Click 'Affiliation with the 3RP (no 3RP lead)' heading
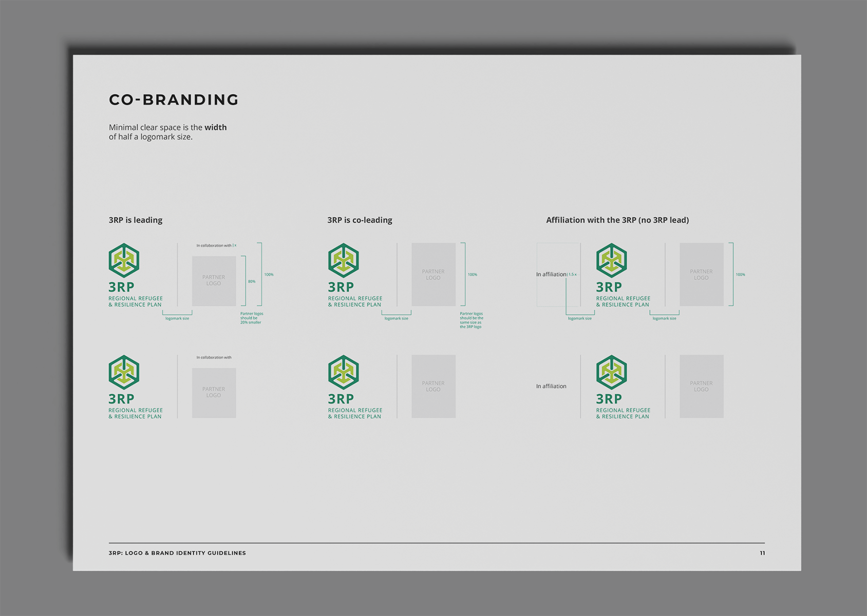The width and height of the screenshot is (867, 616). pyautogui.click(x=617, y=220)
